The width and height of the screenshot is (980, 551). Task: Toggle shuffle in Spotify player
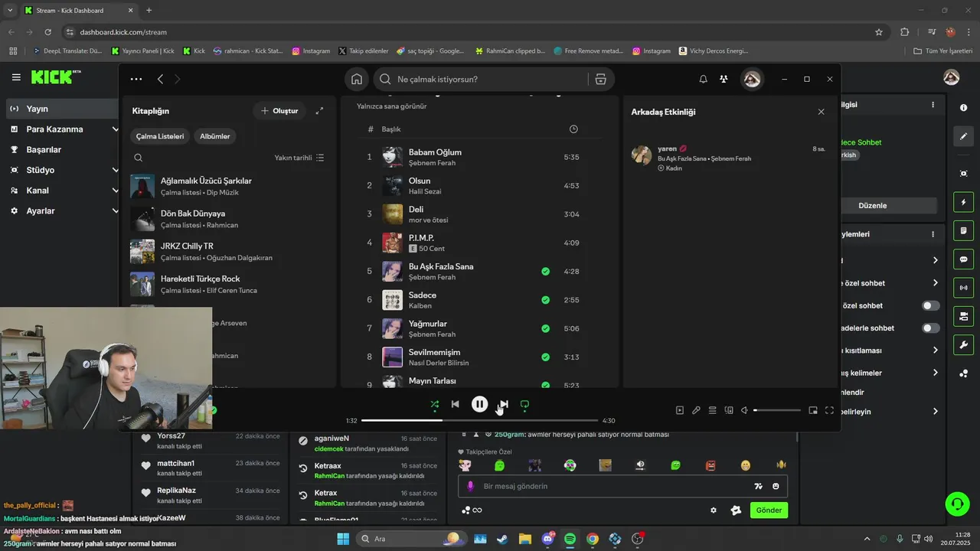[x=435, y=404]
